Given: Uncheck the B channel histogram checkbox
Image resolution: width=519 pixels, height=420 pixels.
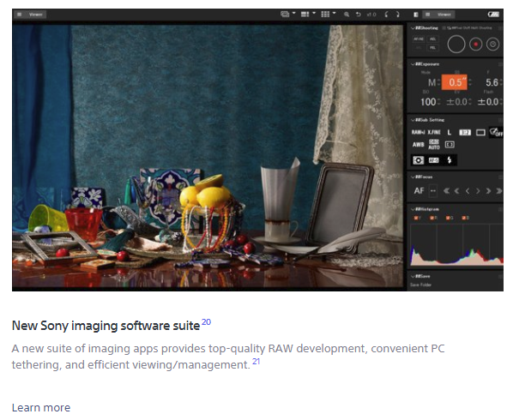Looking at the screenshot, I should coord(464,218).
